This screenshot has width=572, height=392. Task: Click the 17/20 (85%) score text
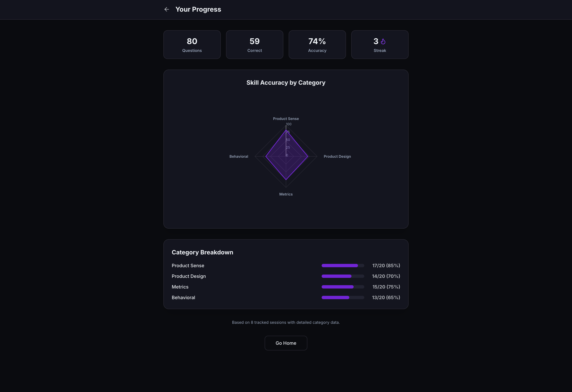coord(386,265)
